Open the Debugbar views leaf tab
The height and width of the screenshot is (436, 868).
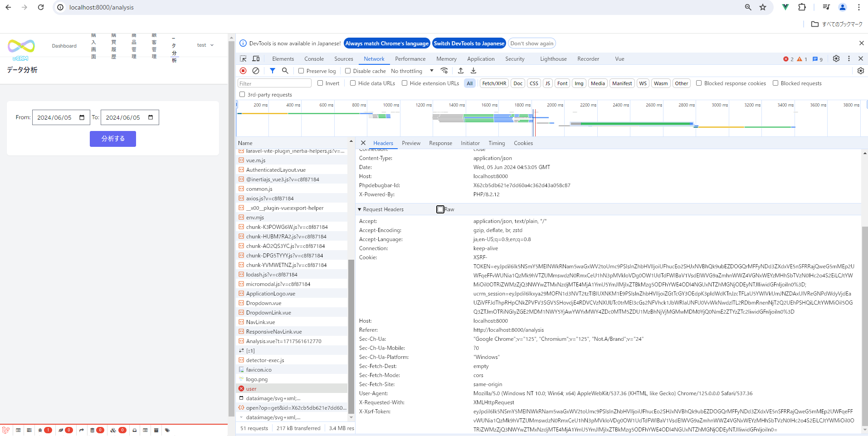click(65, 430)
